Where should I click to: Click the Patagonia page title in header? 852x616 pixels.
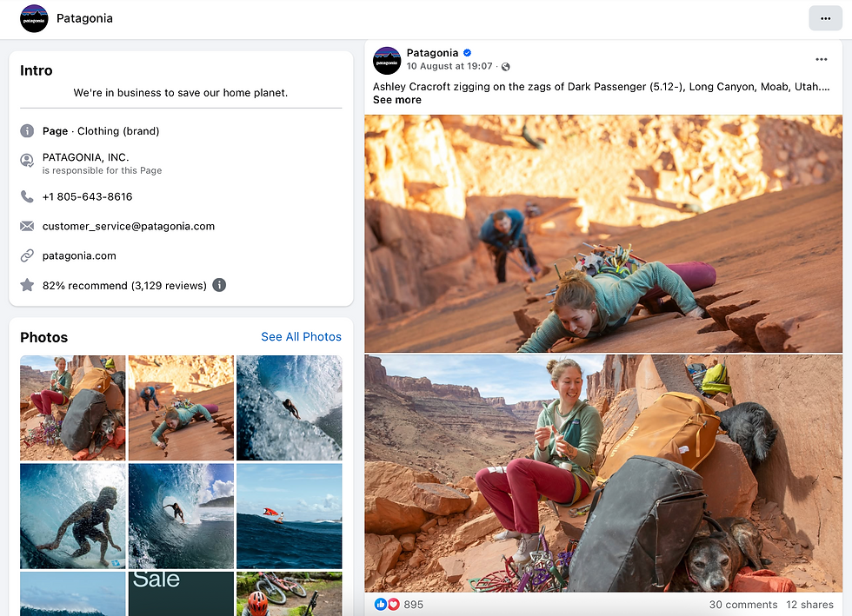pos(84,18)
